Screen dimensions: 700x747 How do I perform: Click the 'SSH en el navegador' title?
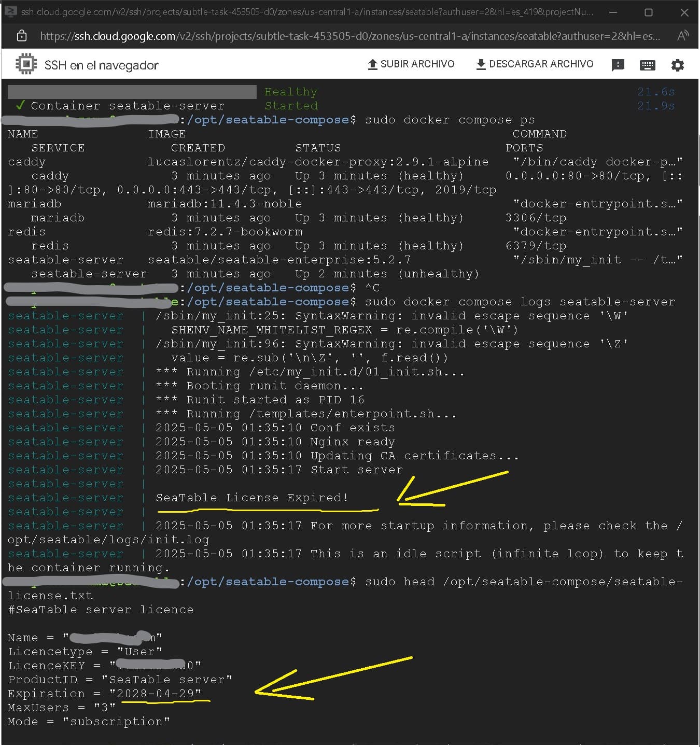click(102, 65)
